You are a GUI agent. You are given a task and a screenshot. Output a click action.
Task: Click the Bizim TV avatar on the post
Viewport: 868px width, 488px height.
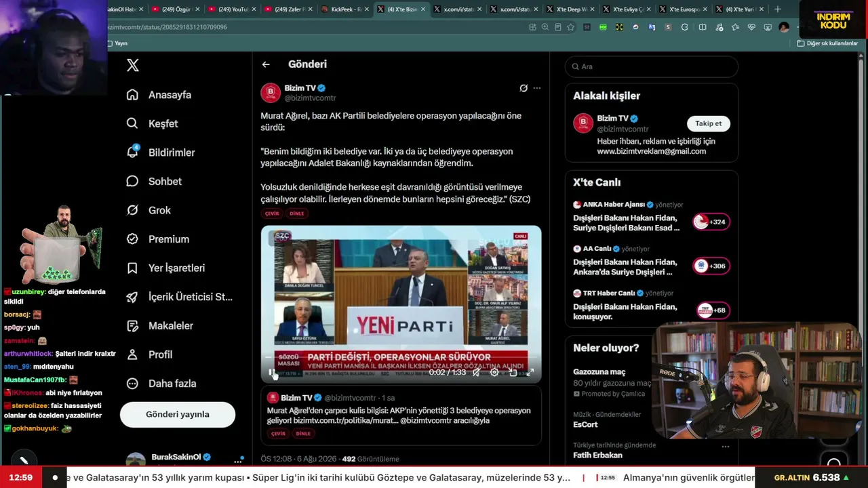(x=271, y=93)
